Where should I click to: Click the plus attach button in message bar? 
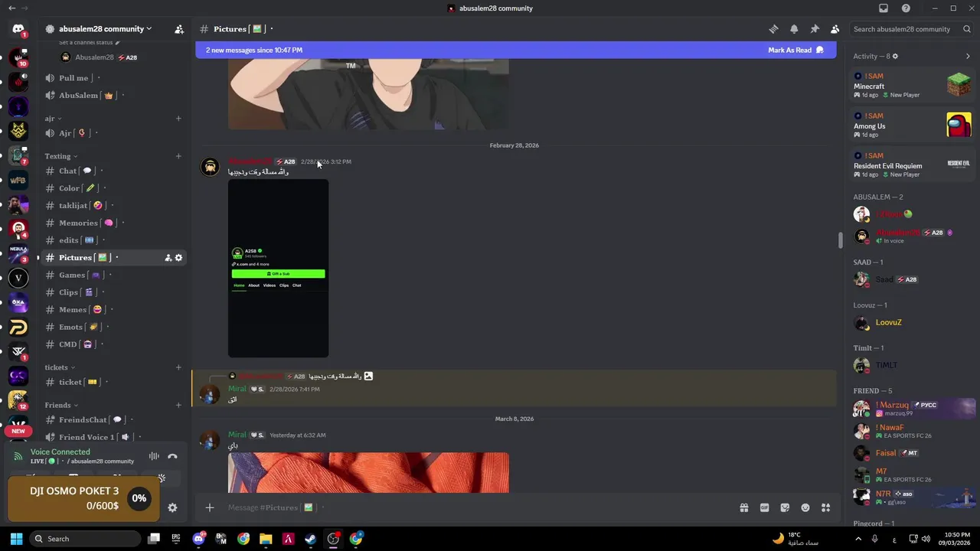tap(209, 507)
